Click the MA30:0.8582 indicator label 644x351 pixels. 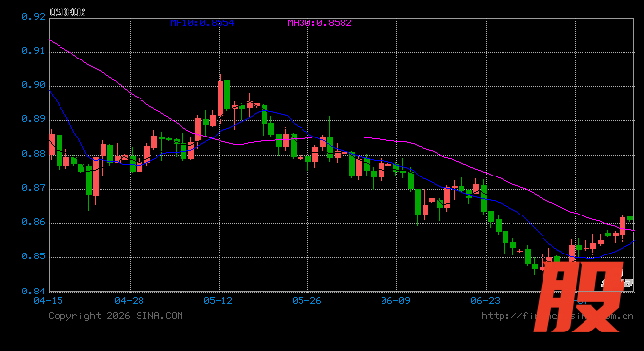319,23
